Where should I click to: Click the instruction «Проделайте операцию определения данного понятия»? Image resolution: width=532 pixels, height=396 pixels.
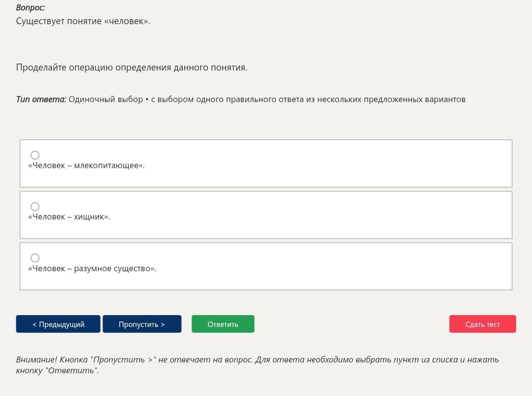point(132,68)
